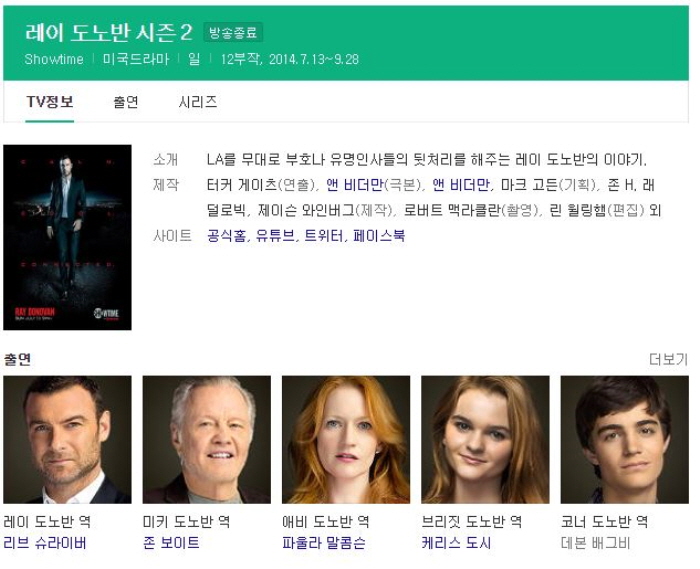
Task: Open the 앤 비더만 (극본) link
Action: [x=354, y=185]
